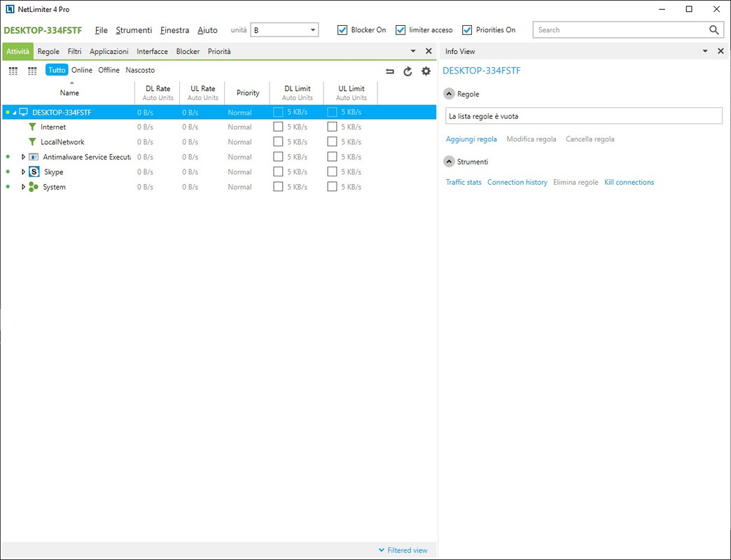Sort by the DL Rate column header

point(158,92)
